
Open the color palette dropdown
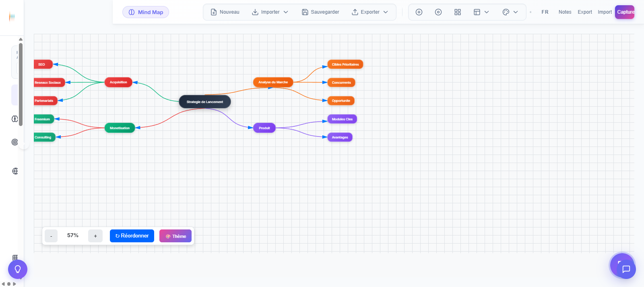tap(510, 12)
